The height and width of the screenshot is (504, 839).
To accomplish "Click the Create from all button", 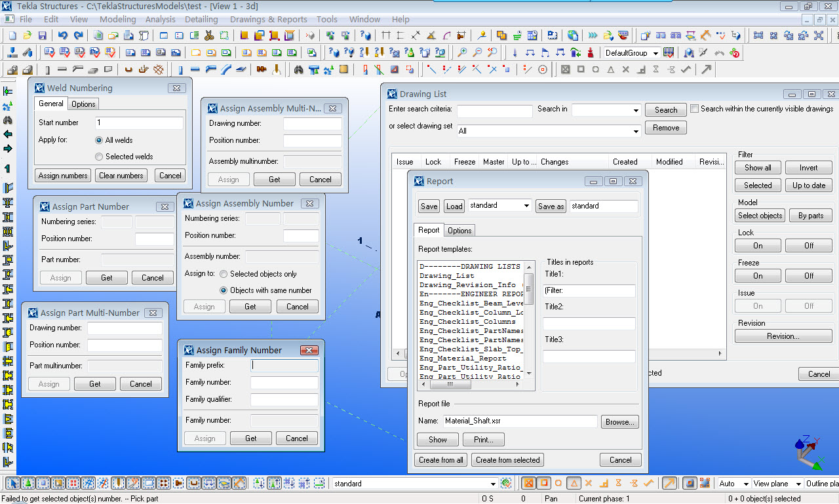I will [x=441, y=460].
